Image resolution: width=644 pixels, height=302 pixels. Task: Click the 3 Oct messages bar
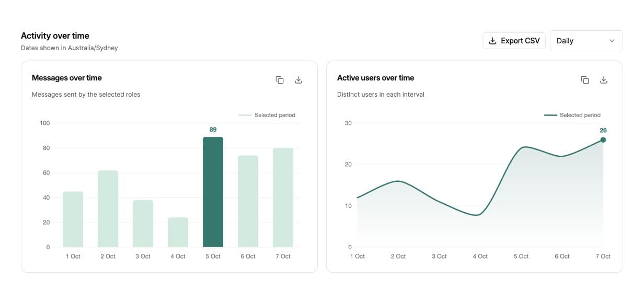pos(143,224)
